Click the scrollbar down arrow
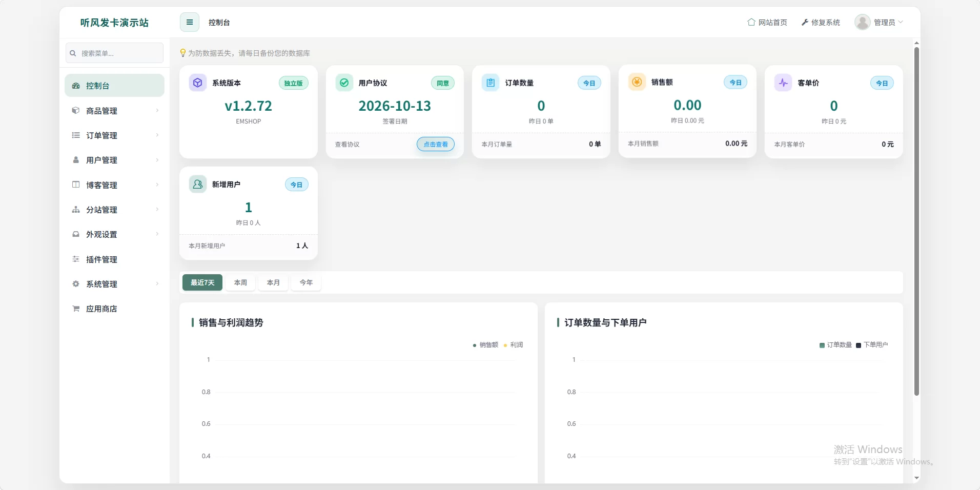This screenshot has height=490, width=980. [x=916, y=478]
